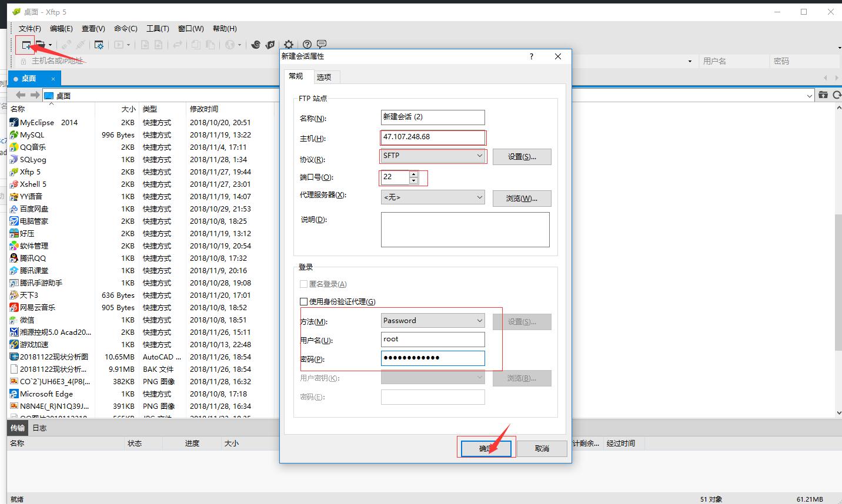Expand the host address bar dropdown arrow
The height and width of the screenshot is (504, 842).
click(x=690, y=61)
